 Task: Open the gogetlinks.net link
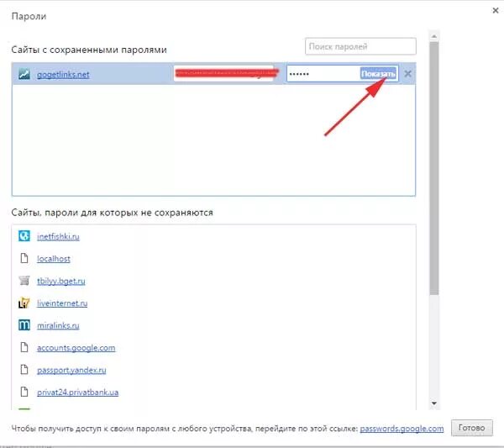(x=63, y=75)
